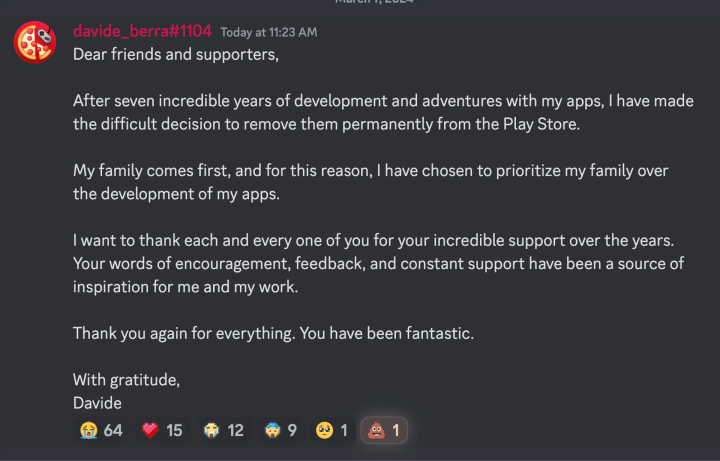React with the fearful blue-haired face emoji

pos(280,430)
